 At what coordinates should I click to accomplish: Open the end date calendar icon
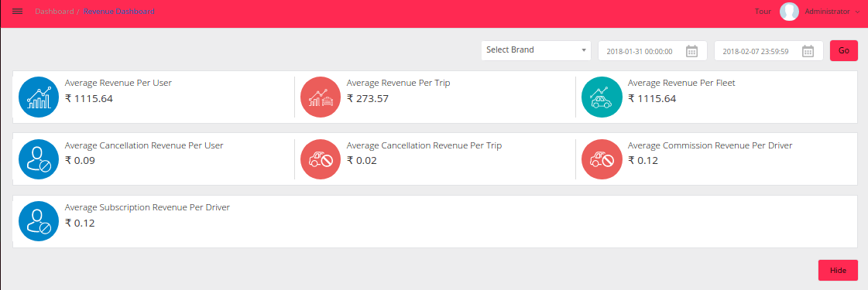click(808, 51)
